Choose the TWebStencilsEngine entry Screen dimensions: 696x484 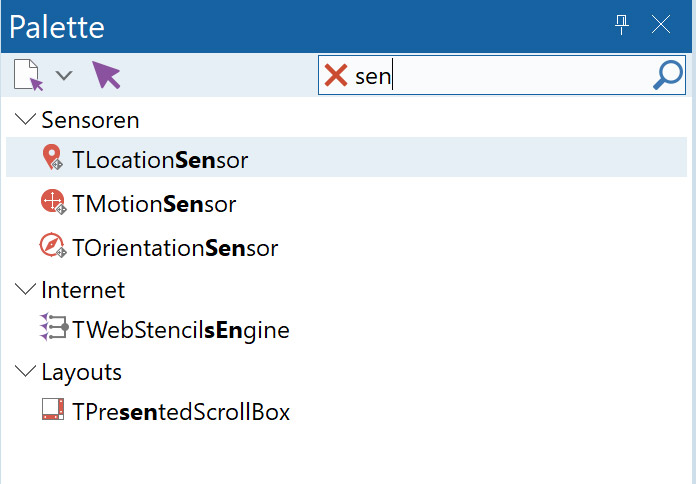[x=181, y=329]
